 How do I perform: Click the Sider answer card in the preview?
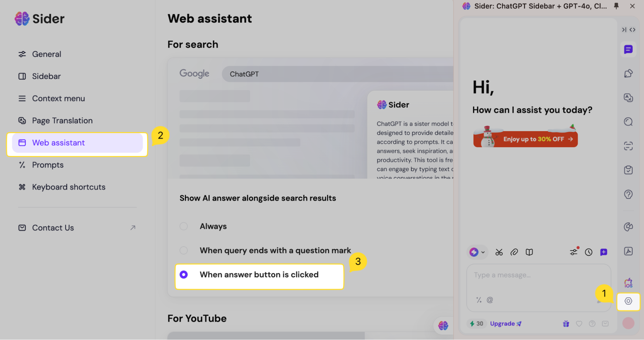pyautogui.click(x=410, y=135)
